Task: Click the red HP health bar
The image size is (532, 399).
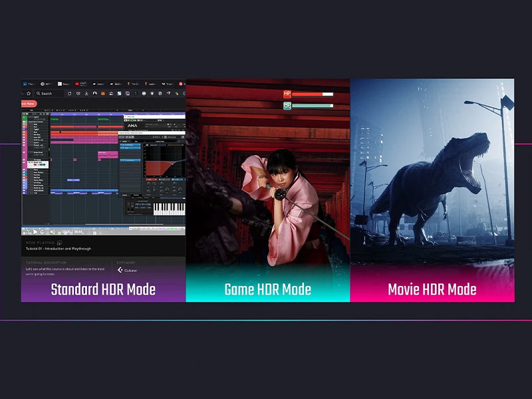Action: 313,94
